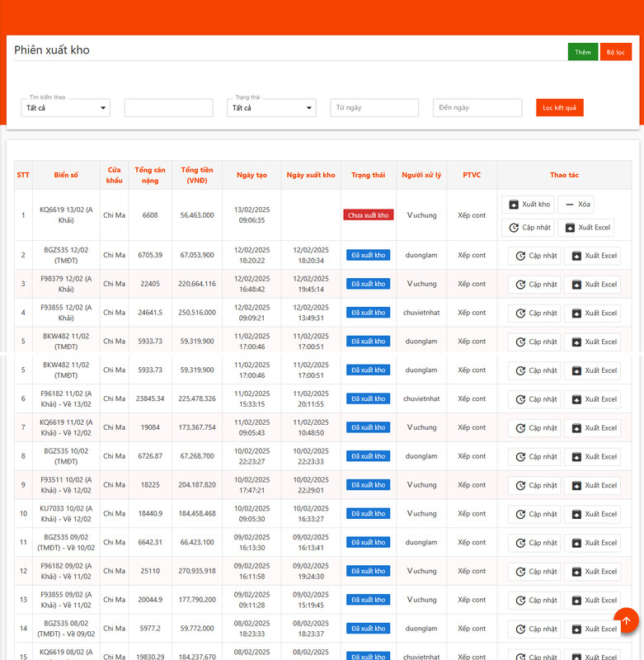Click the Từ ngày date field

click(x=374, y=108)
